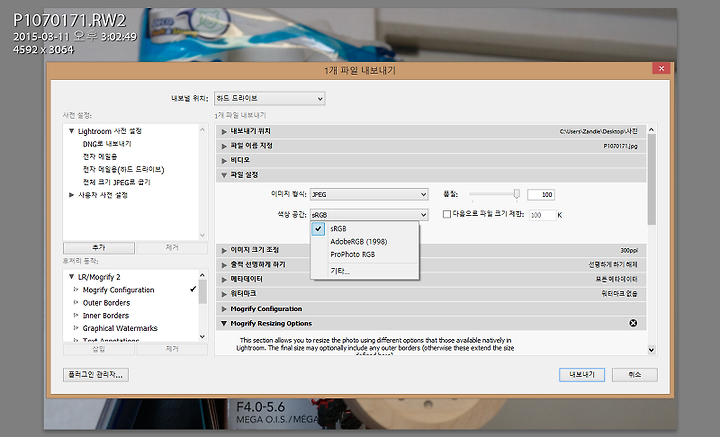Close the export dialog with the red X
720x437 pixels.
coord(661,68)
